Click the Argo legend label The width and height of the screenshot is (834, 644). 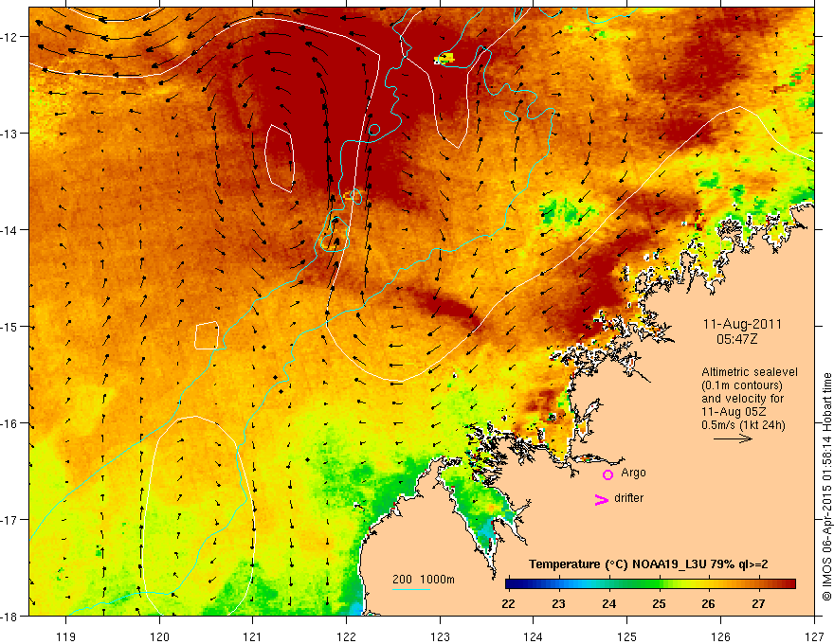633,473
